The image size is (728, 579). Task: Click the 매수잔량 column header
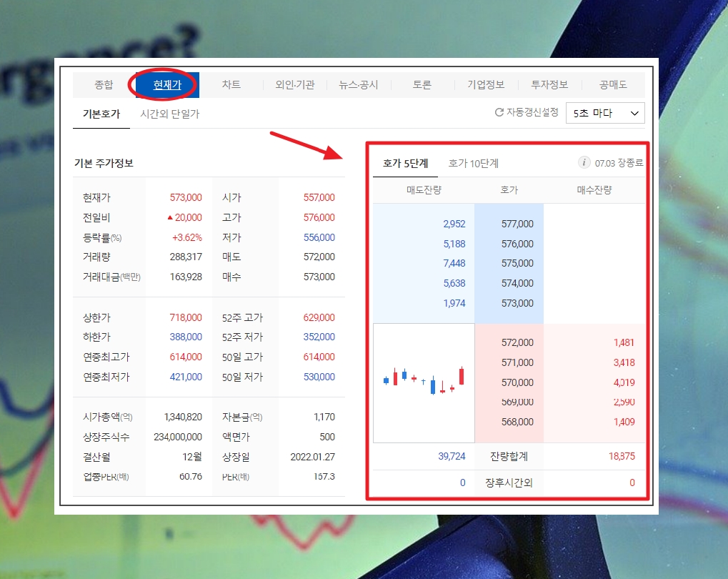click(594, 190)
